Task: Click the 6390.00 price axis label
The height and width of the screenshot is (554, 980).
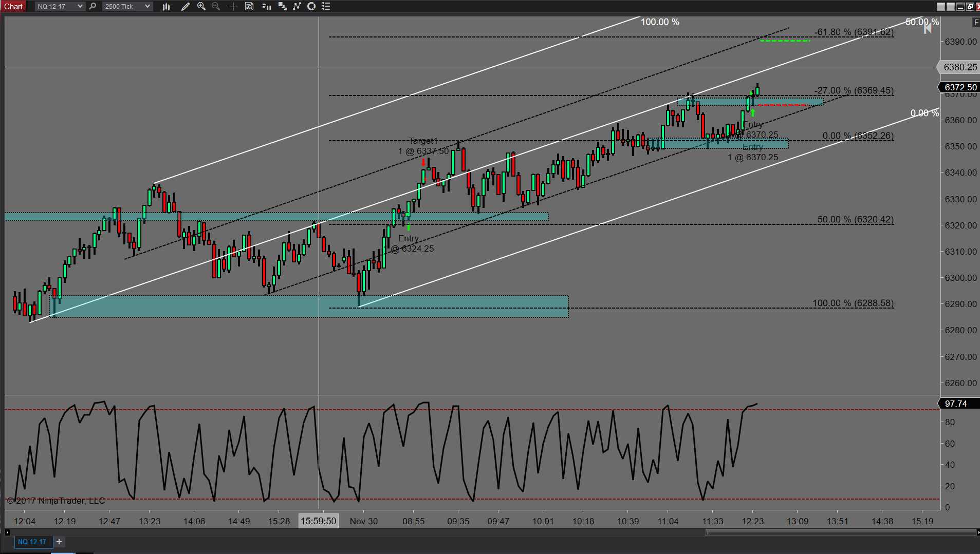Action: pyautogui.click(x=960, y=42)
